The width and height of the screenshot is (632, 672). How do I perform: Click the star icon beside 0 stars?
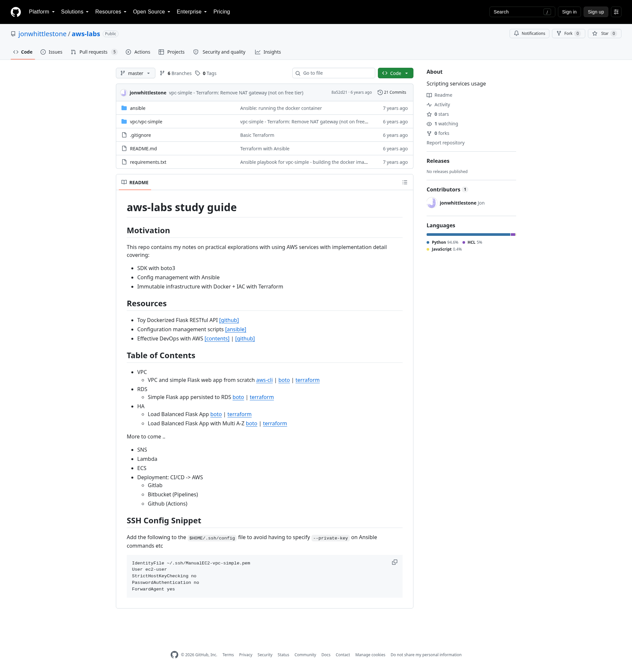[x=429, y=114]
